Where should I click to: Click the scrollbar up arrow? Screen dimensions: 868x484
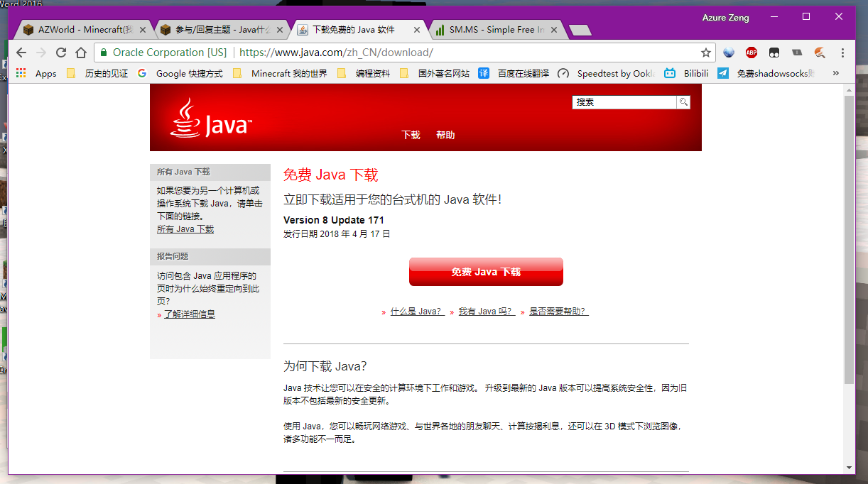[849, 89]
